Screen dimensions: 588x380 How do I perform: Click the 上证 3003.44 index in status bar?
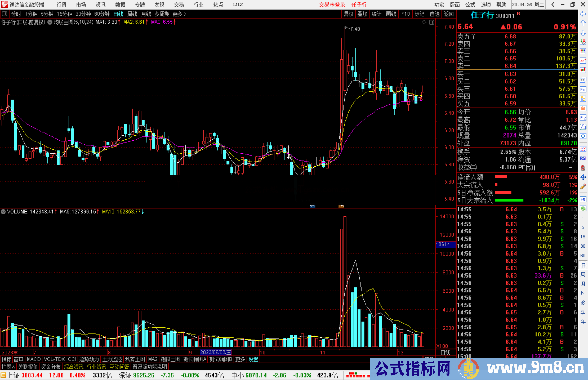25,375
